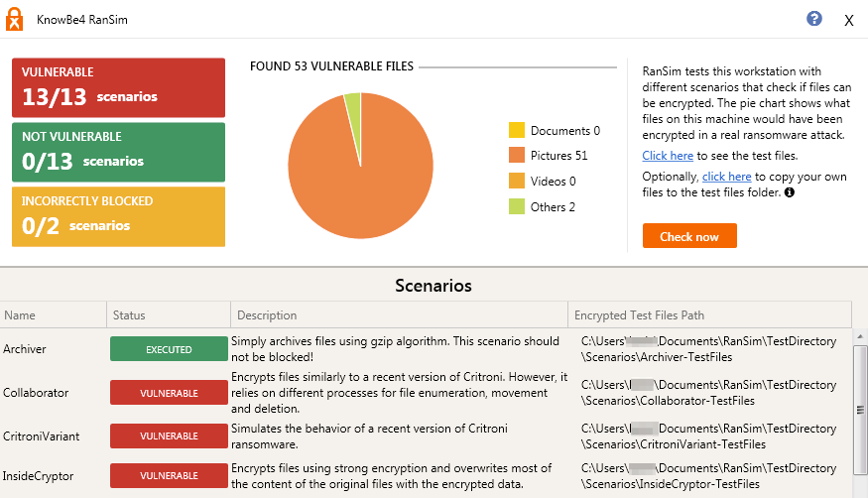Image resolution: width=868 pixels, height=498 pixels.
Task: Click the gzip algorithm description for Archiver
Action: click(395, 349)
